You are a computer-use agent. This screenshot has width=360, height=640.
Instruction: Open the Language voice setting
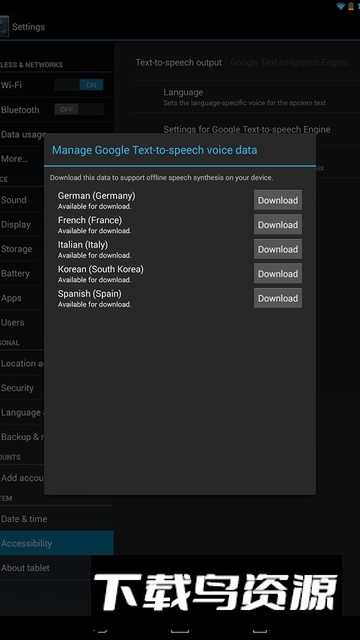point(245,97)
